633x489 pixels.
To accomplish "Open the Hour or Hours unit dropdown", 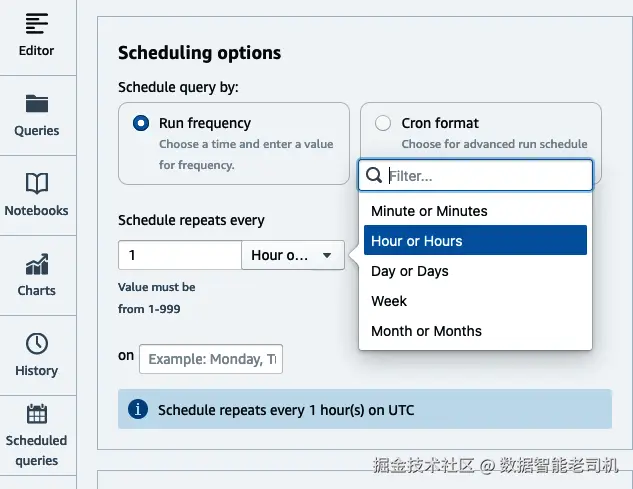I will pyautogui.click(x=292, y=255).
